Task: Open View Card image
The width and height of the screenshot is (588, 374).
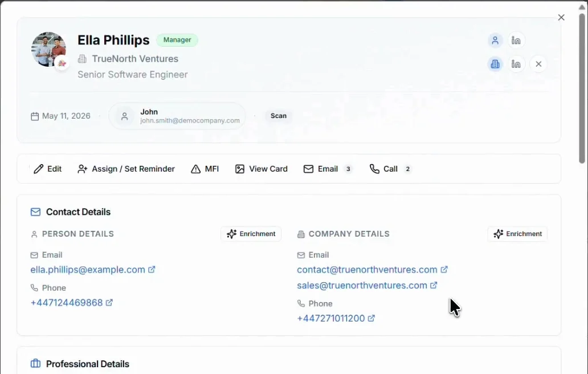Action: (x=262, y=169)
